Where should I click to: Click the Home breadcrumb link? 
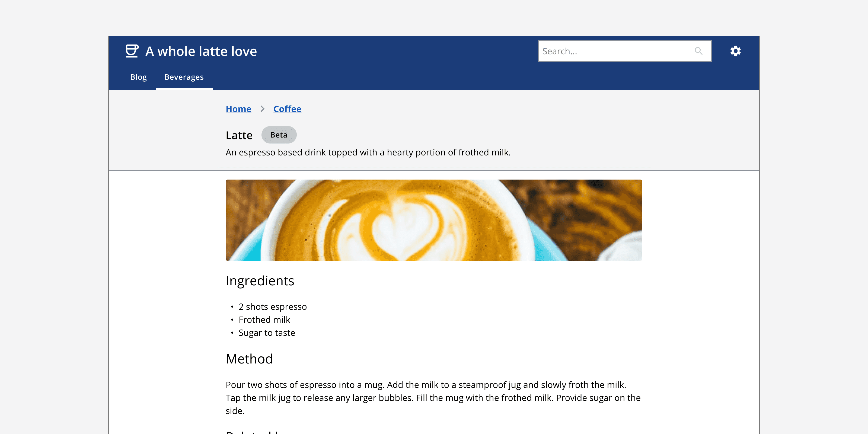[x=238, y=108]
